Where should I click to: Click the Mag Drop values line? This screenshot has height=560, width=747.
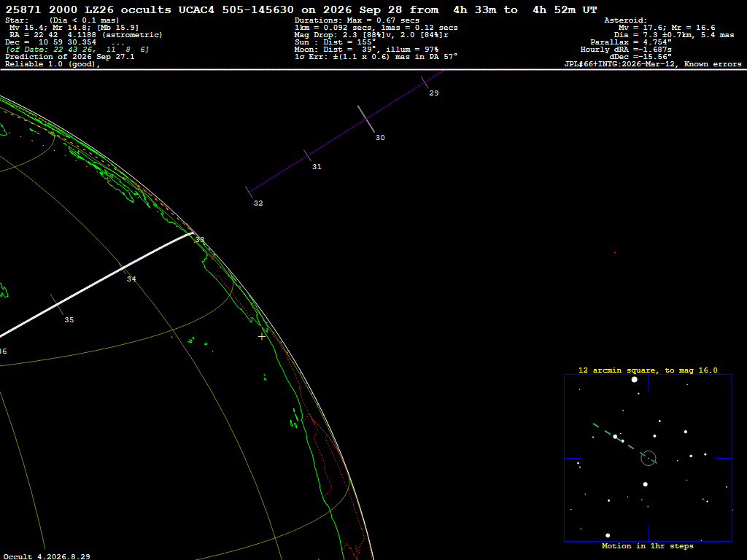click(371, 35)
